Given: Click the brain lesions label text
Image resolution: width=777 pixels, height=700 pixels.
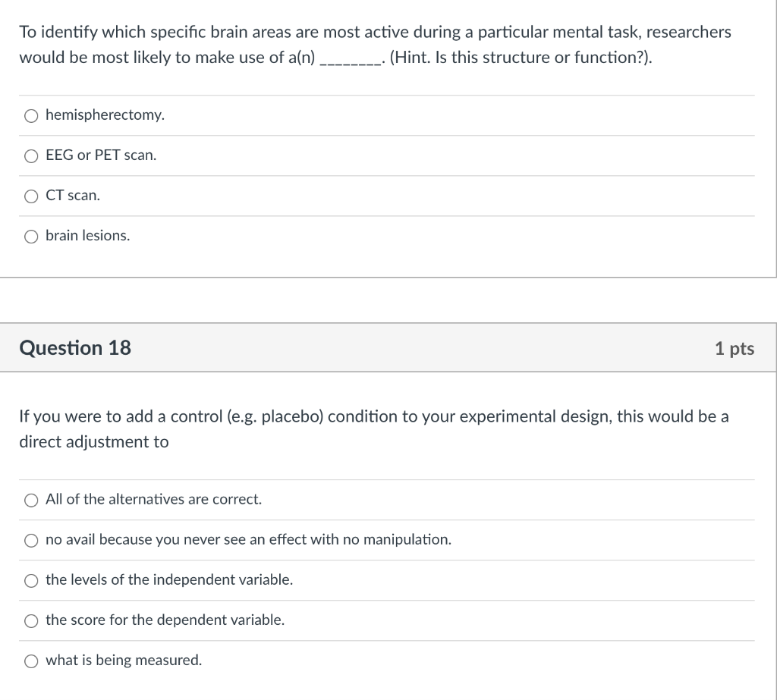Looking at the screenshot, I should coord(87,236).
